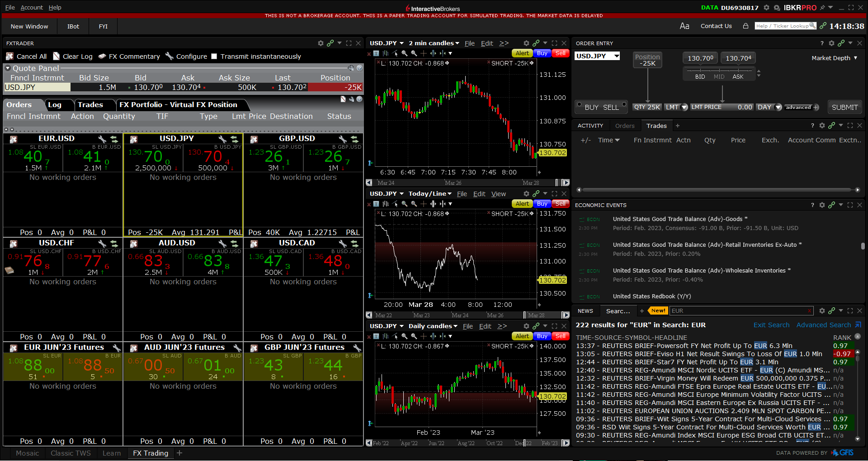Switch to the Log tab
The image size is (868, 461).
click(55, 105)
